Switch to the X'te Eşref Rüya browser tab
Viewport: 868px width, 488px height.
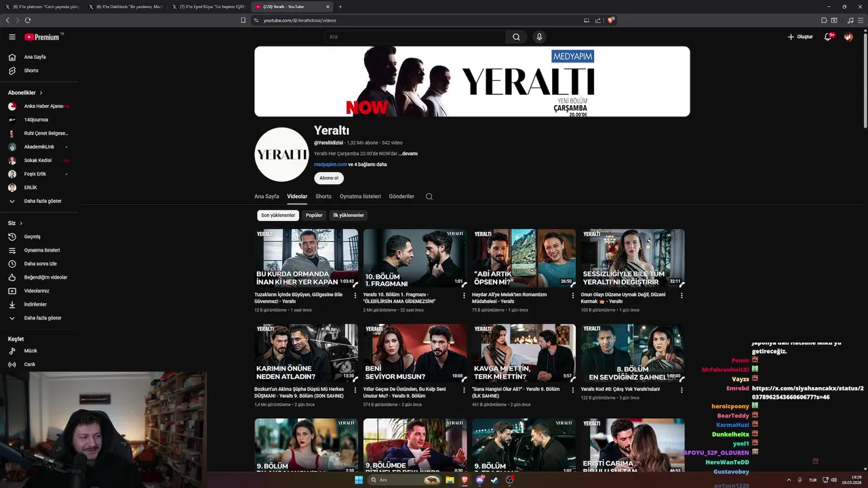pyautogui.click(x=209, y=7)
